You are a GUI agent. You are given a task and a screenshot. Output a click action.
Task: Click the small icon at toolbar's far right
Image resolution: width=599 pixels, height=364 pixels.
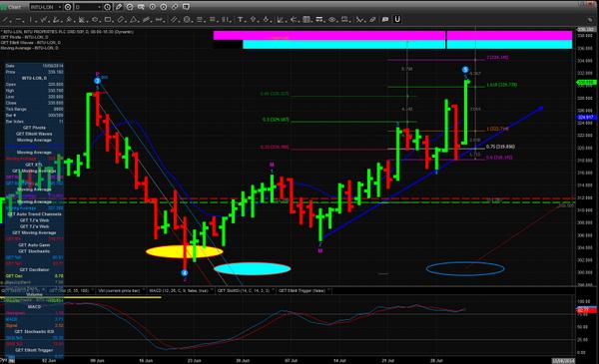[x=590, y=20]
